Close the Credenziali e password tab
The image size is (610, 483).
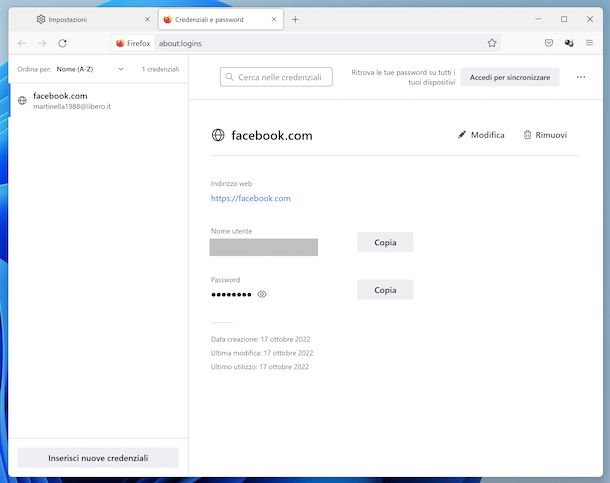[274, 19]
